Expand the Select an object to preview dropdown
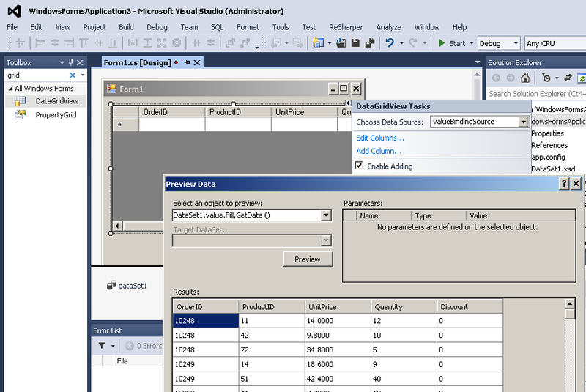The image size is (586, 392). click(x=326, y=215)
